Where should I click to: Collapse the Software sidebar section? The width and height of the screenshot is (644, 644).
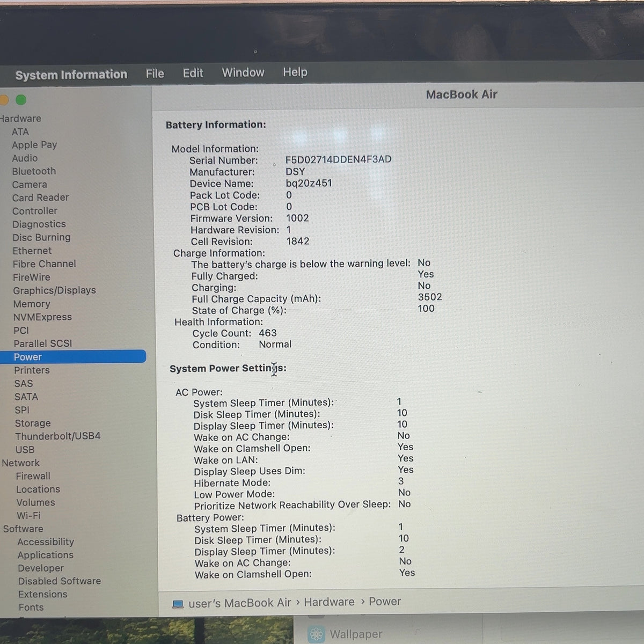(23, 529)
